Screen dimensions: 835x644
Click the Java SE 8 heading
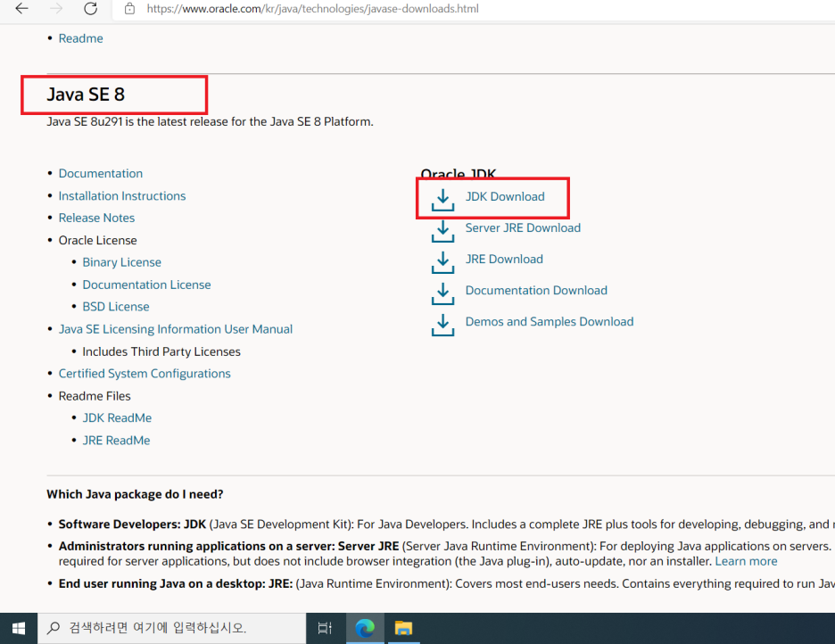(x=86, y=95)
